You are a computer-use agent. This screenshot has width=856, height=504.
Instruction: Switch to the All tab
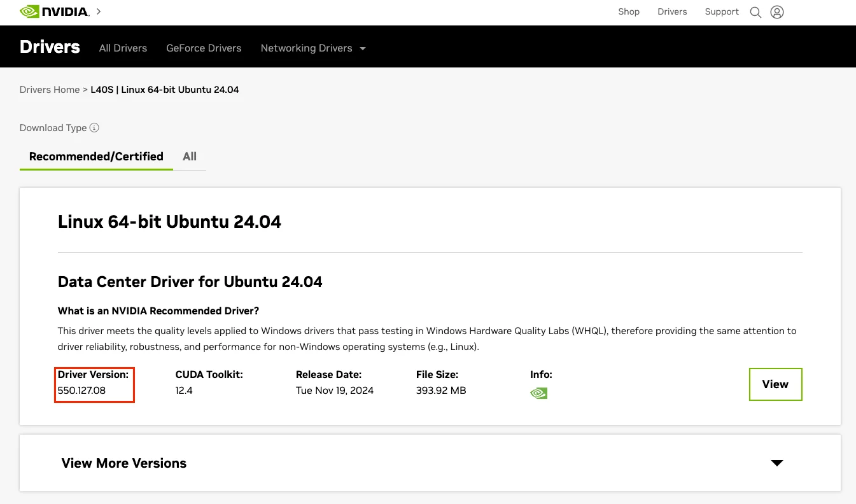(x=190, y=157)
